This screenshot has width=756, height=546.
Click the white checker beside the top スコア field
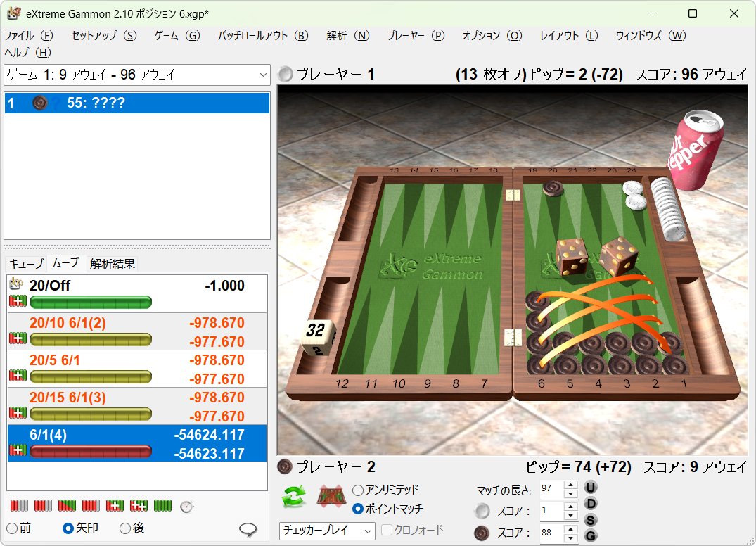coord(482,510)
